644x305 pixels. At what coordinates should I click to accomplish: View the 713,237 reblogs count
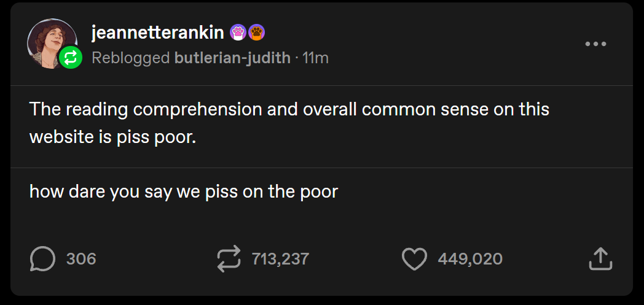point(280,259)
